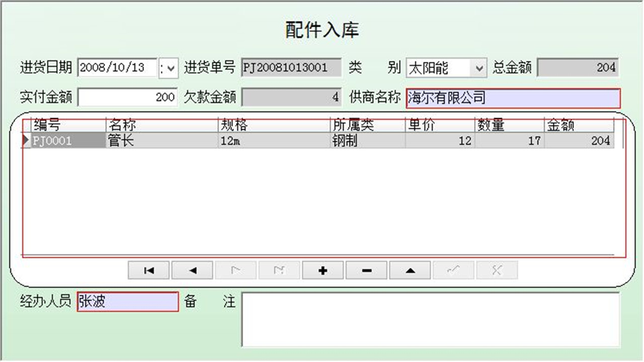Click the first record navigator icon
The width and height of the screenshot is (644, 362).
148,270
